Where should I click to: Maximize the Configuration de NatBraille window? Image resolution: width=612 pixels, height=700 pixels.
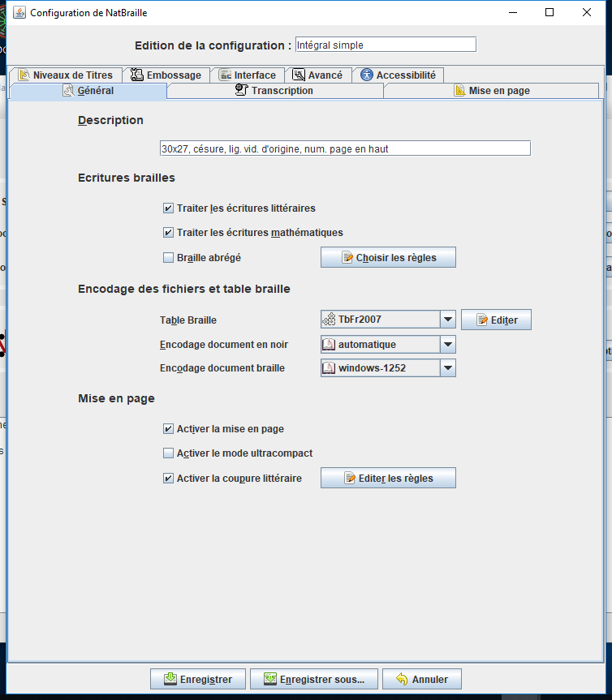550,12
